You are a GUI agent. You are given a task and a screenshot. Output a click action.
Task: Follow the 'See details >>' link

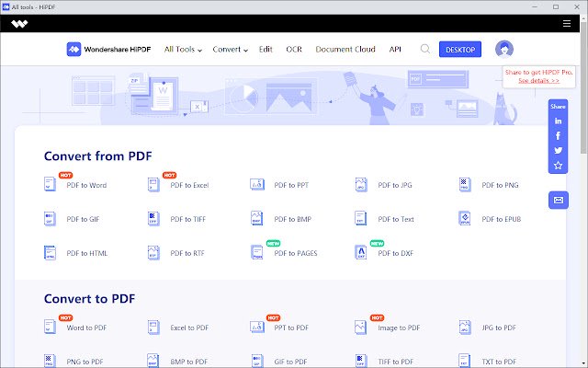click(539, 81)
